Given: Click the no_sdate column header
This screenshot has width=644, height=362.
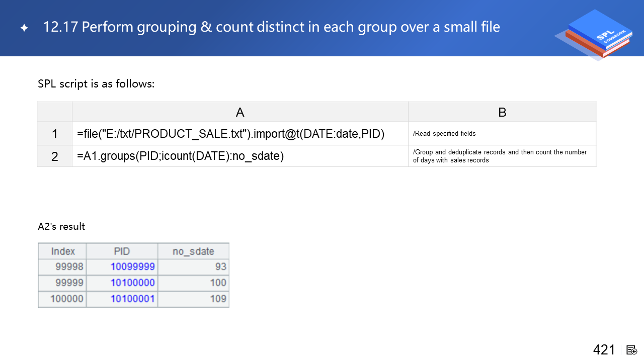Looking at the screenshot, I should coord(193,251).
